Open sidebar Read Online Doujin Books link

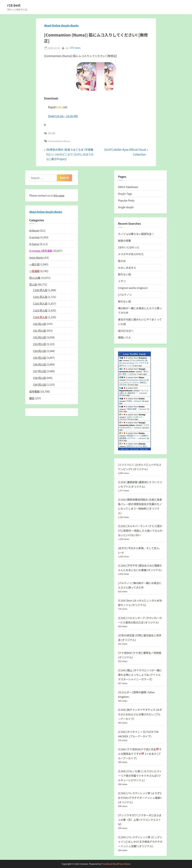45,212
